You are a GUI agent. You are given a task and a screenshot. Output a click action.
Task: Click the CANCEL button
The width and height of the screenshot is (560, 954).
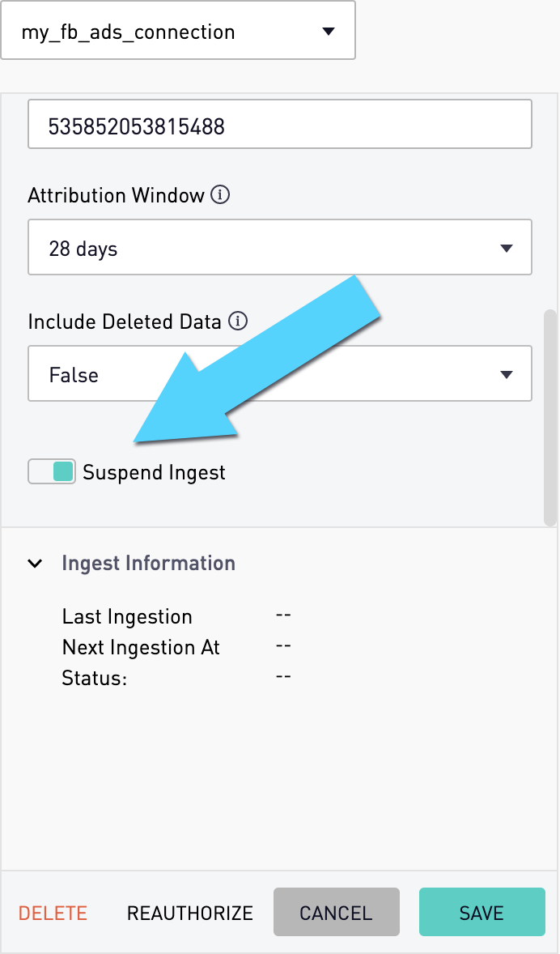tap(337, 911)
